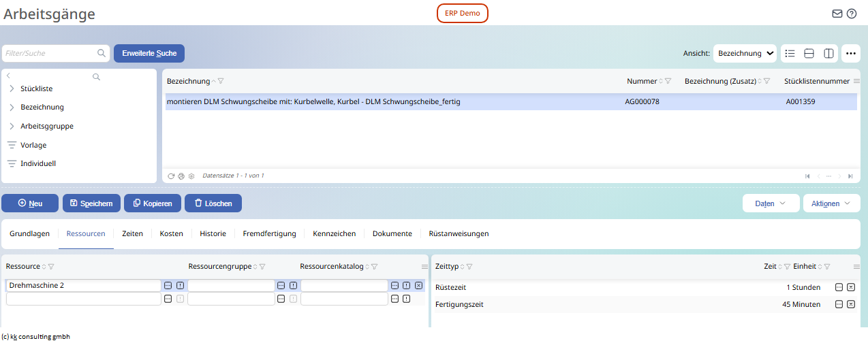Create a new record with Neu

30,203
